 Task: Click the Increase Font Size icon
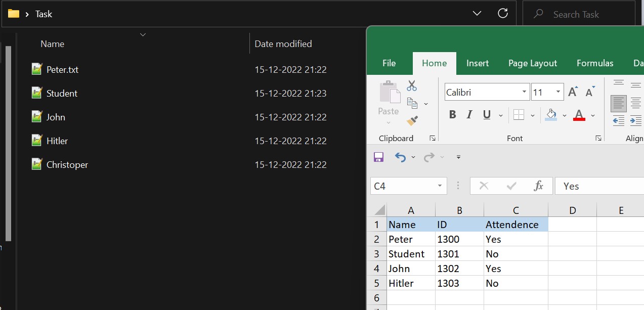[x=573, y=92]
